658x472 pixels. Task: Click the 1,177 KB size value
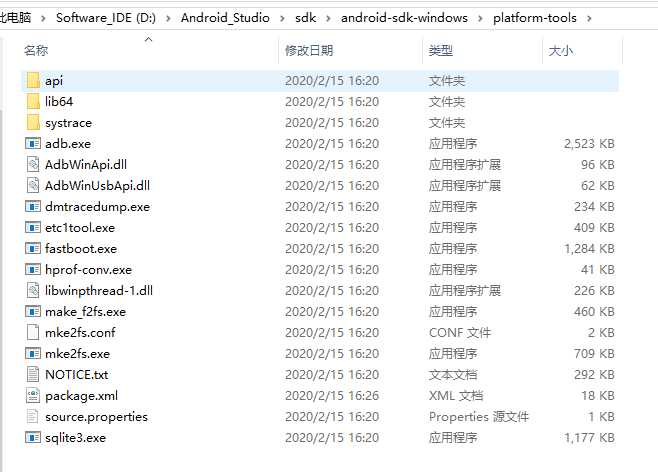[x=589, y=437]
